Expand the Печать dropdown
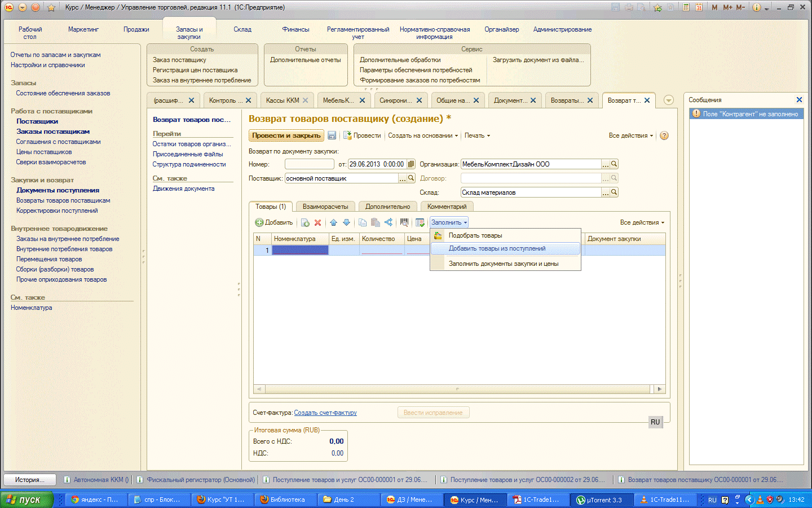Viewport: 812px width, 508px height. point(477,135)
